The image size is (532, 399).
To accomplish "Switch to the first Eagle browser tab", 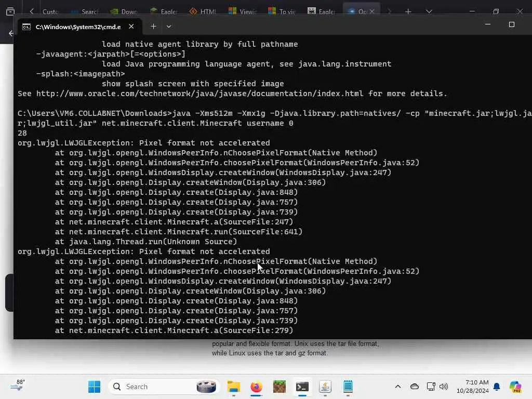I will click(164, 11).
